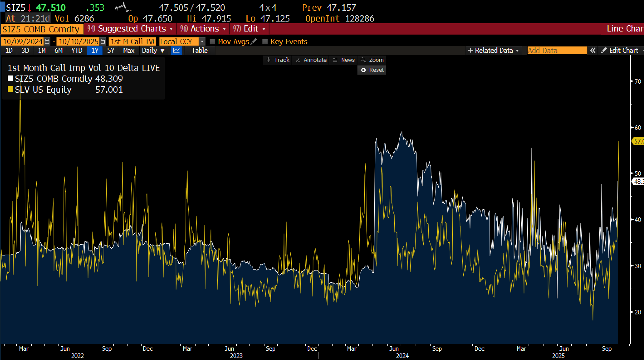
Task: Click the Table view button
Action: point(199,51)
